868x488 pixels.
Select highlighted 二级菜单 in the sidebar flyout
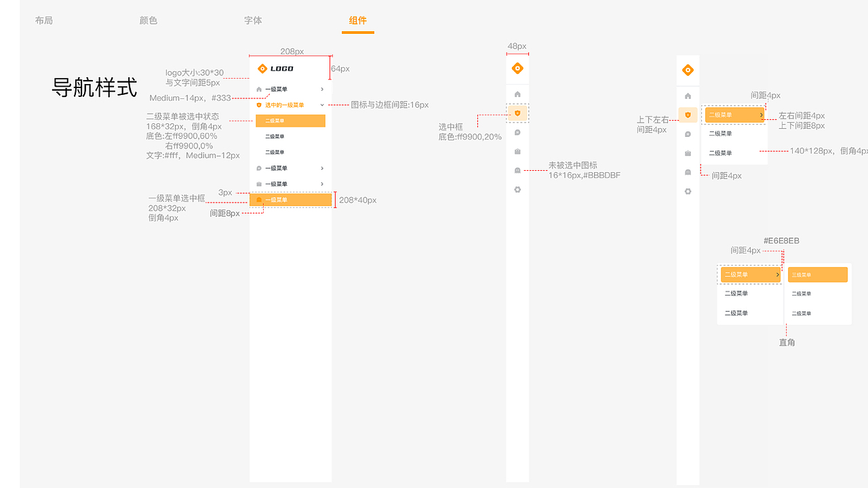[x=735, y=115]
